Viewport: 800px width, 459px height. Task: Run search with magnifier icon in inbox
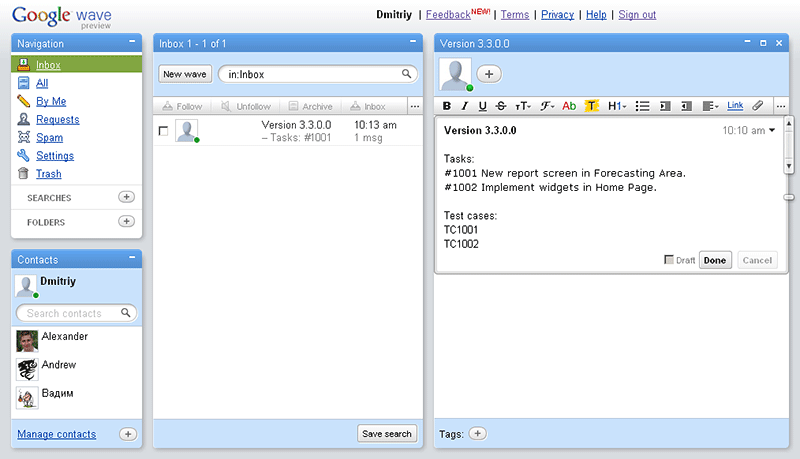[x=407, y=74]
